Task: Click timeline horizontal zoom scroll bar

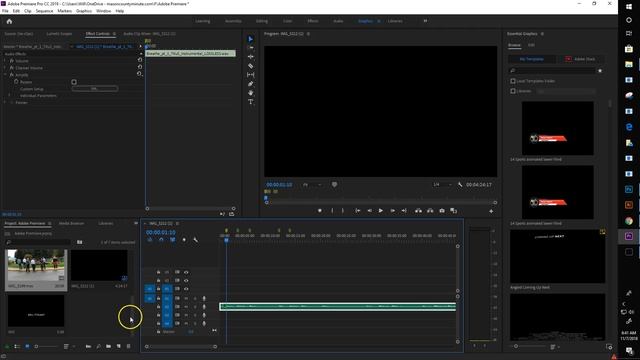Action: tap(181, 347)
